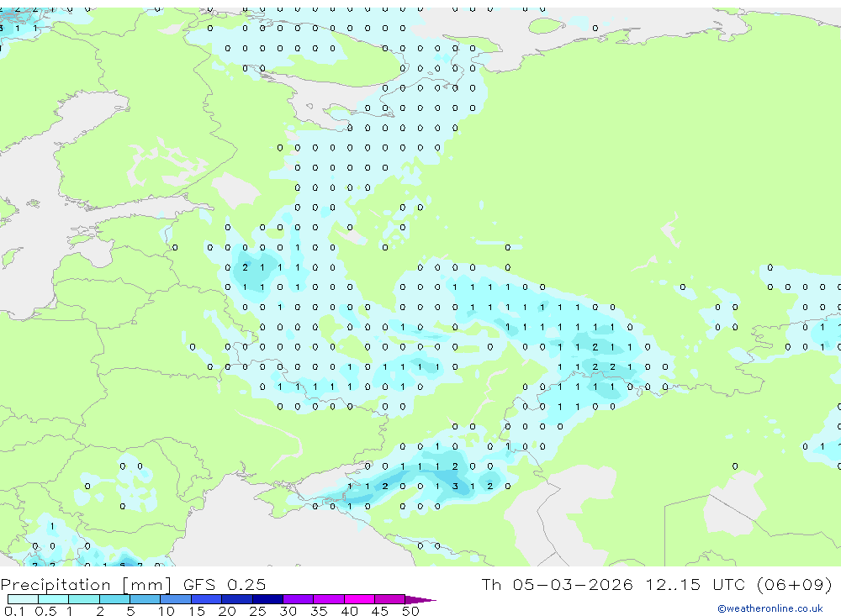Screen dimensions: 841x616
Task: Click the 0.5–1 mm legend color swatch
Action: (x=54, y=599)
